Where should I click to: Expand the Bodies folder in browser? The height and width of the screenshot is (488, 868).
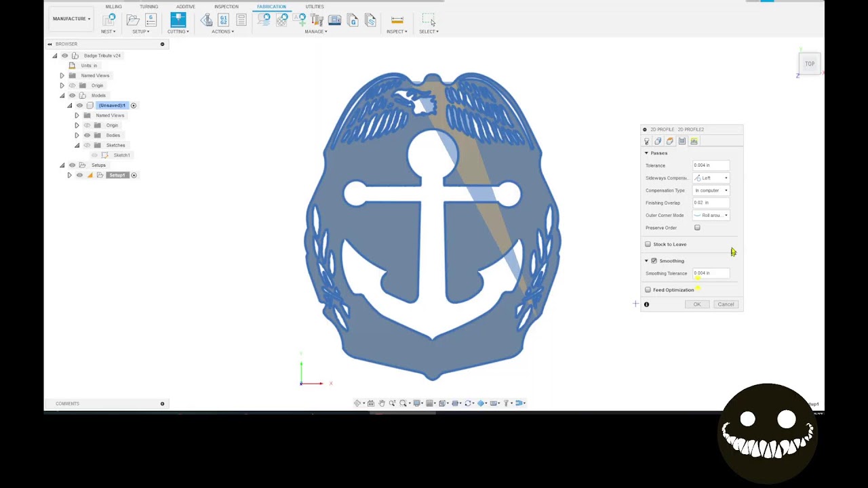pos(77,136)
